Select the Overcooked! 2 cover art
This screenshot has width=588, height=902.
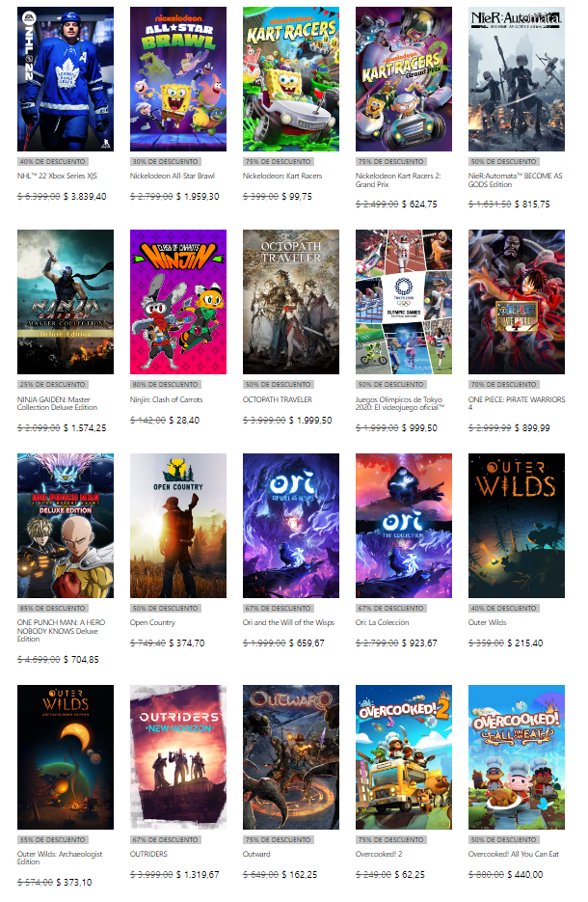click(404, 757)
